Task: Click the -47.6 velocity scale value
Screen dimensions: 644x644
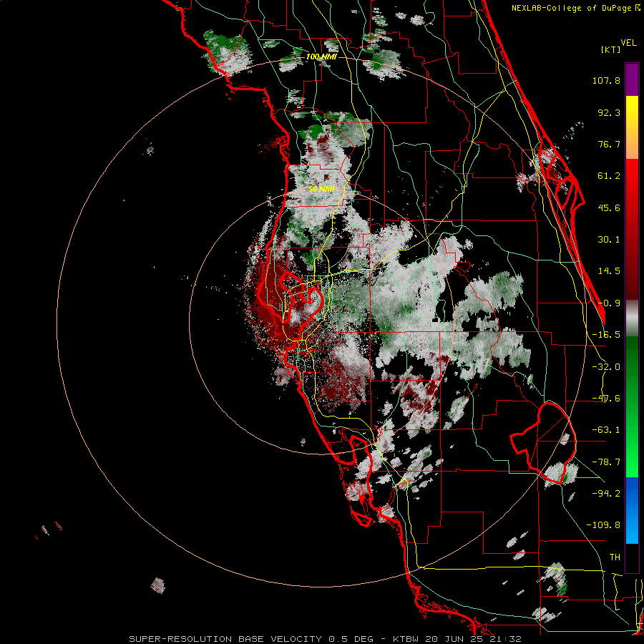Action: click(606, 399)
